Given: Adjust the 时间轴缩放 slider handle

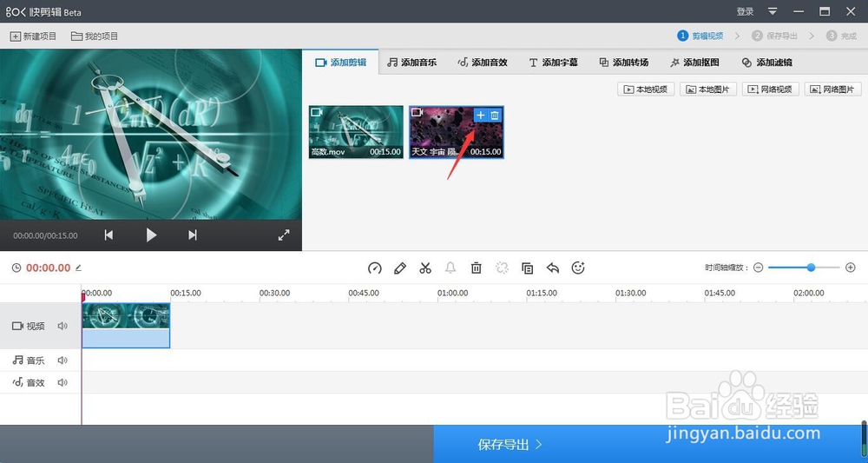Looking at the screenshot, I should click(x=811, y=268).
